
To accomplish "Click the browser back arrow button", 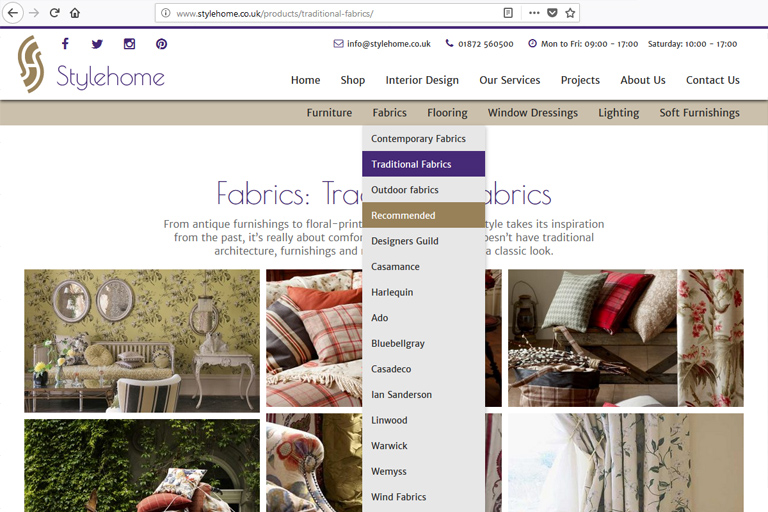I will coord(13,13).
